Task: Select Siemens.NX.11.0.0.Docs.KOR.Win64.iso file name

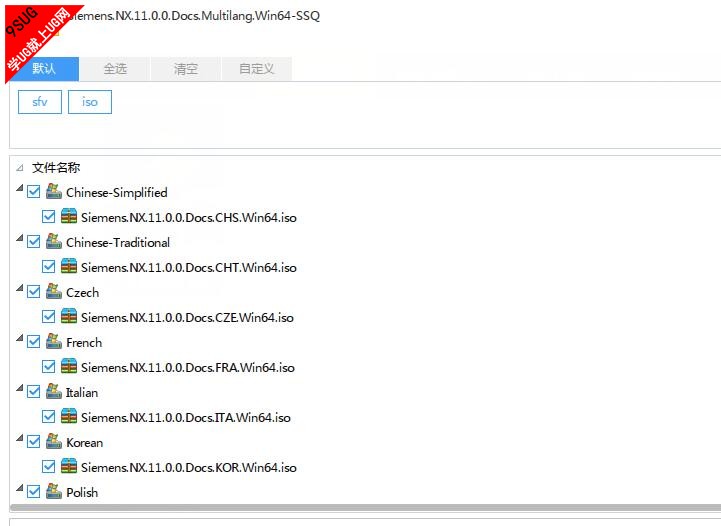Action: (189, 468)
